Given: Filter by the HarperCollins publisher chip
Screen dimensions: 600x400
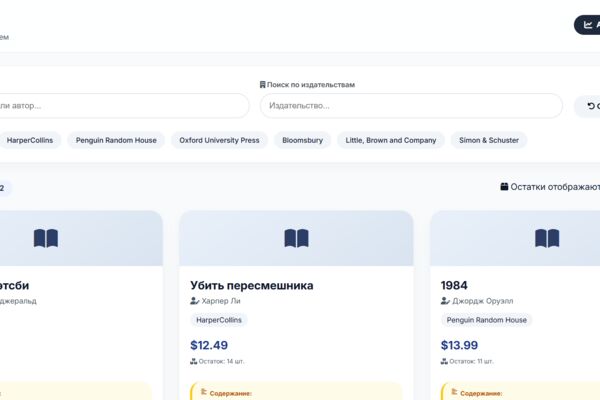Looking at the screenshot, I should (x=30, y=140).
